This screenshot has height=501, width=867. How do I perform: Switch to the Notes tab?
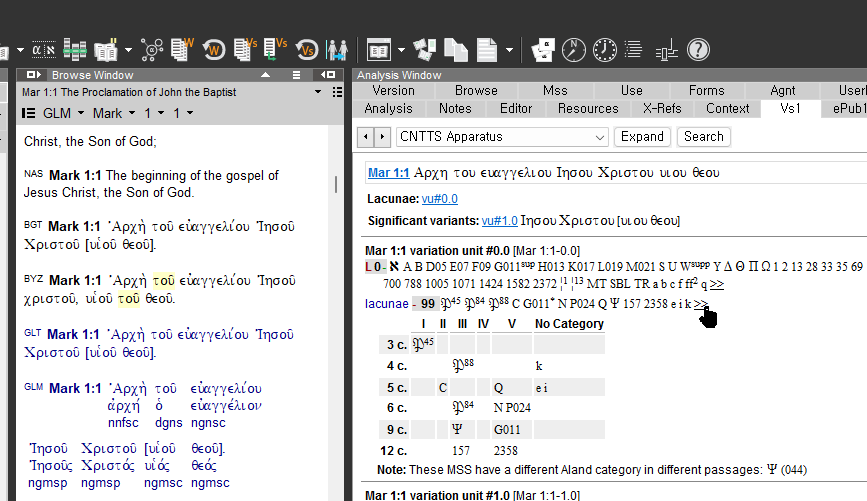click(455, 108)
